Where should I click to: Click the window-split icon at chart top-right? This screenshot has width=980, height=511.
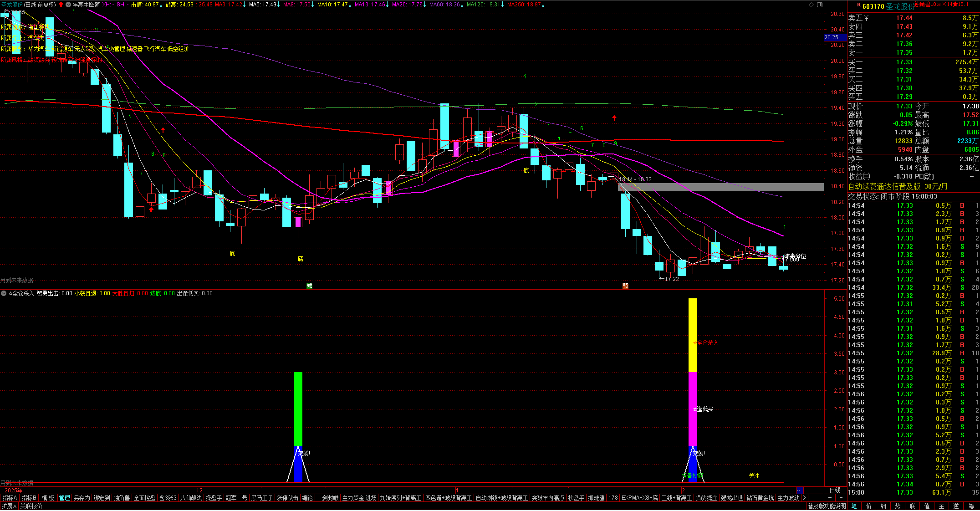point(820,5)
